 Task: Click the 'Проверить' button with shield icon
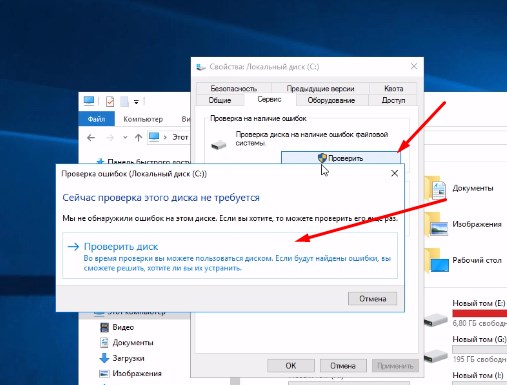pos(340,158)
